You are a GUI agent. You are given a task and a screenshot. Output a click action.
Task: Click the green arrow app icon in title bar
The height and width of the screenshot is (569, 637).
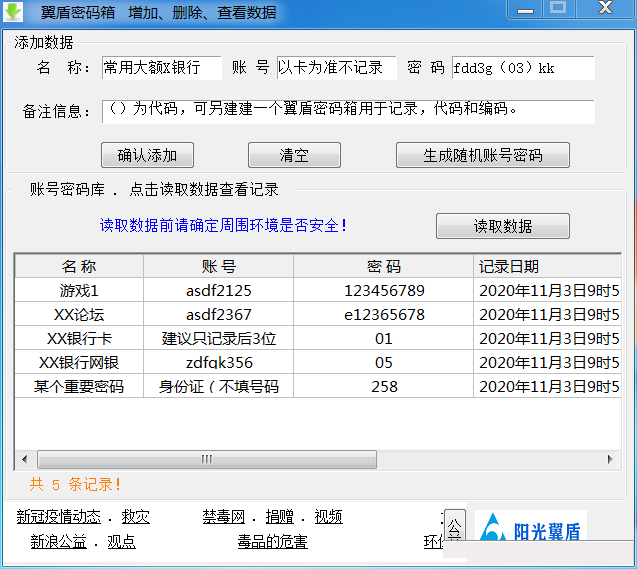[x=14, y=12]
